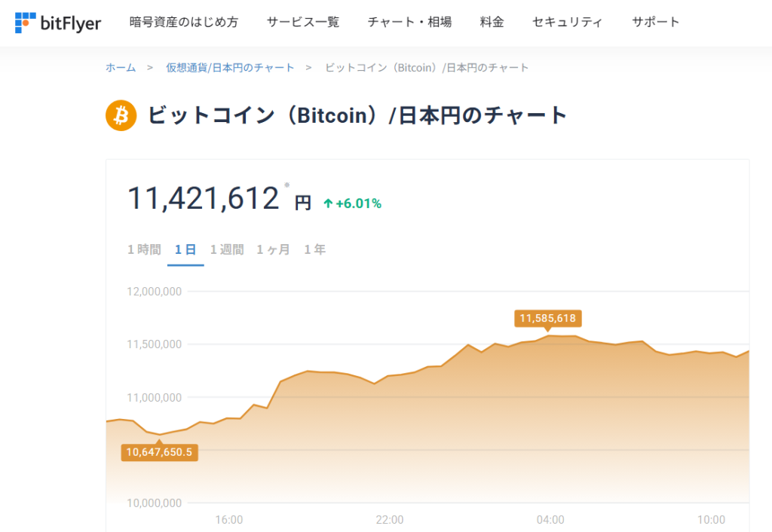Viewport: 772px width, 532px height.
Task: Open the 料金 page
Action: pyautogui.click(x=492, y=22)
